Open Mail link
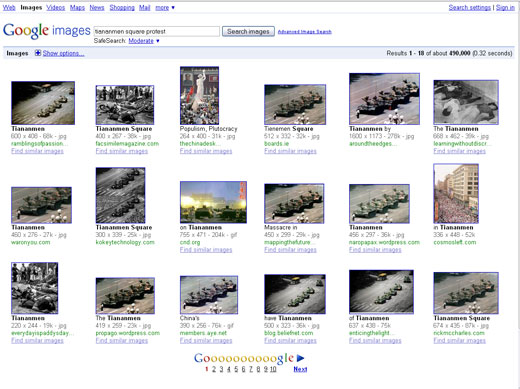 (145, 7)
